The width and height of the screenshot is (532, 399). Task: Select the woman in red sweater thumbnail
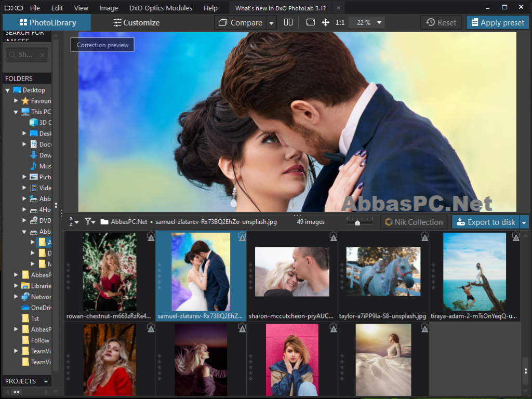pyautogui.click(x=110, y=360)
